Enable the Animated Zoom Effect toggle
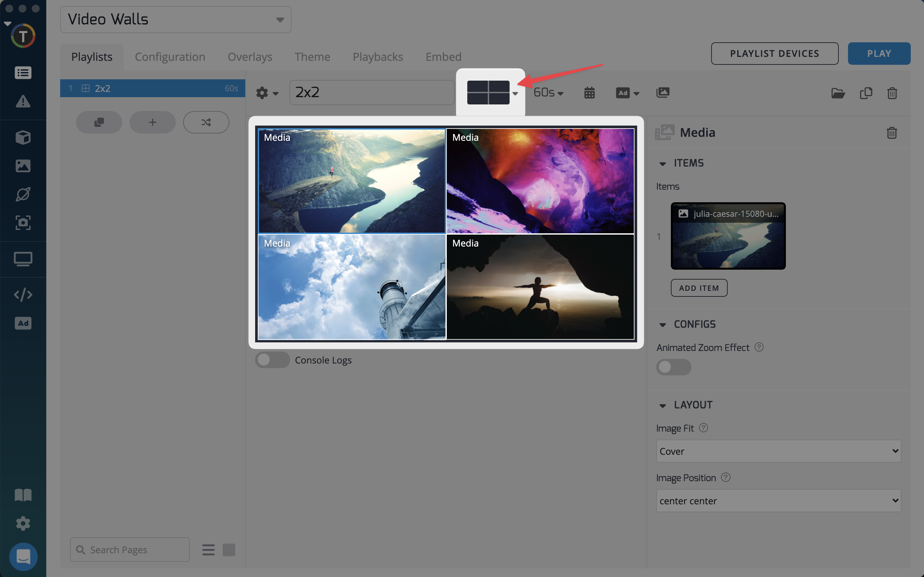 (674, 367)
